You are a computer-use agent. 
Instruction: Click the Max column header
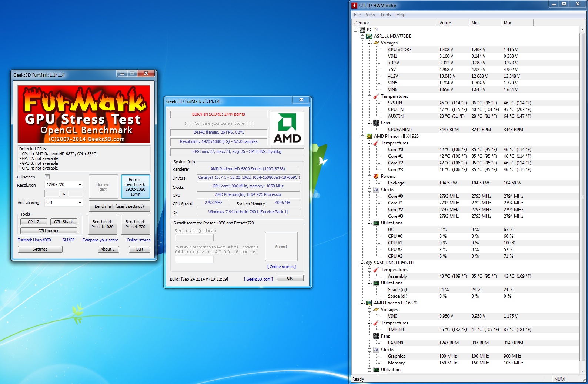coord(517,23)
